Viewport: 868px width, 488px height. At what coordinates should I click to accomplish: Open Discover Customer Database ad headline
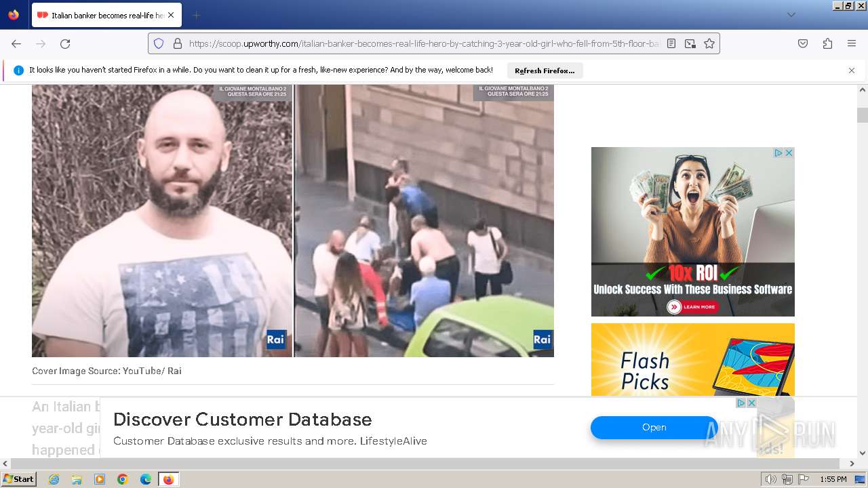(243, 419)
